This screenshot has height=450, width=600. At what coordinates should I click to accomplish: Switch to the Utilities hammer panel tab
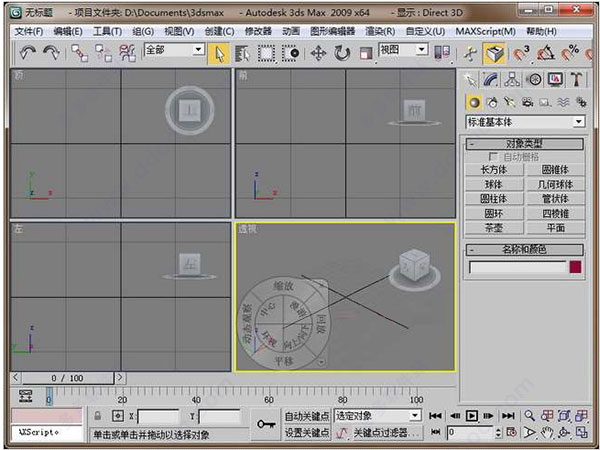(576, 80)
